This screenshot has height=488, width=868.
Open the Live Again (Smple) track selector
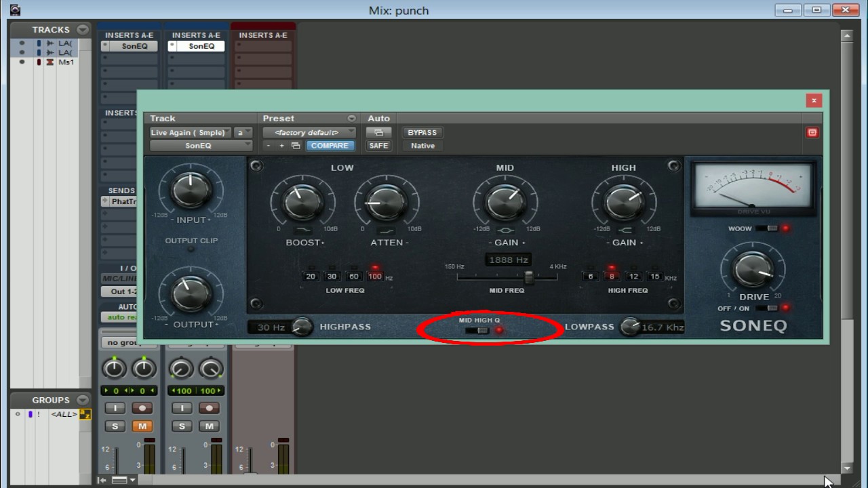pyautogui.click(x=191, y=133)
